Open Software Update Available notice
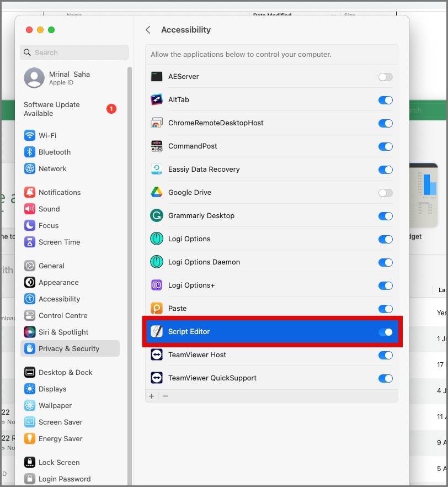Image resolution: width=448 pixels, height=487 pixels. (x=70, y=109)
